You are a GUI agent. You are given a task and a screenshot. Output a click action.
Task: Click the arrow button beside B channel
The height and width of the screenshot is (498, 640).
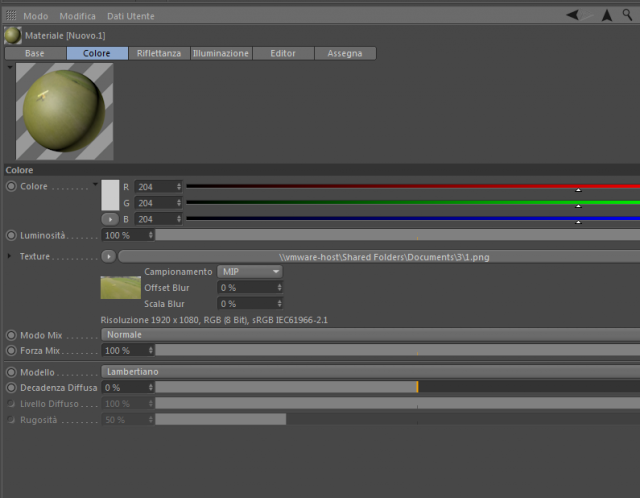(110, 219)
